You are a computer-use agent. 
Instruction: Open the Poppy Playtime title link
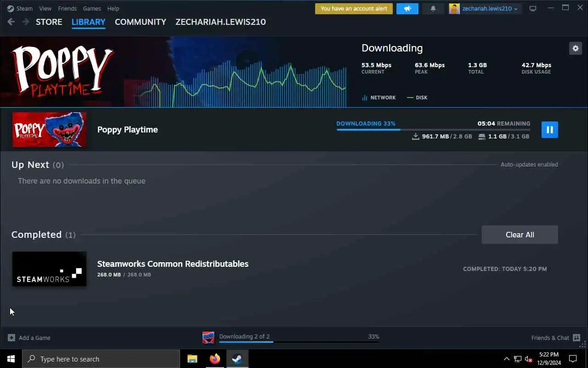tap(128, 130)
